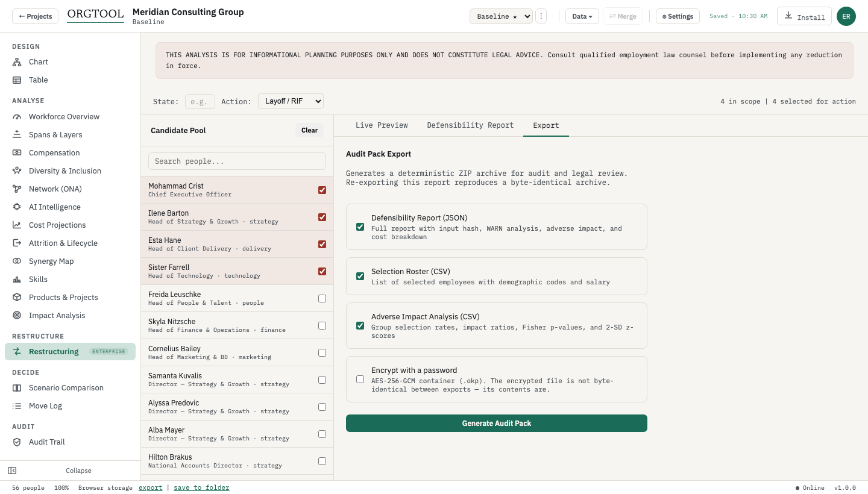The image size is (868, 494).
Task: Open Synergy Map overlapping circles icon
Action: [x=17, y=261]
